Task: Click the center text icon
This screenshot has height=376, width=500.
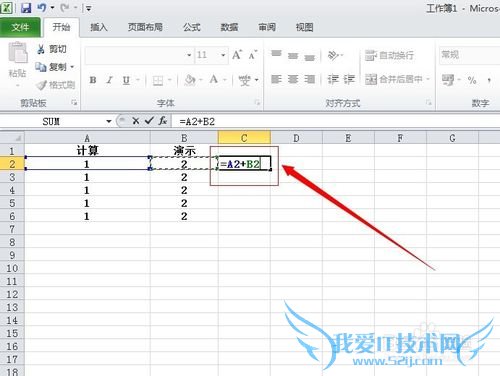Action: (x=293, y=79)
